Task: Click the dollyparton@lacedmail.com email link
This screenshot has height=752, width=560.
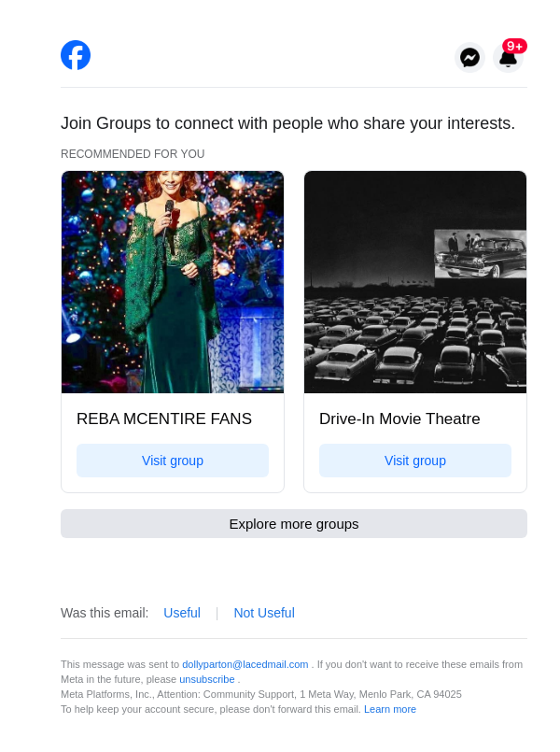Action: point(245,664)
